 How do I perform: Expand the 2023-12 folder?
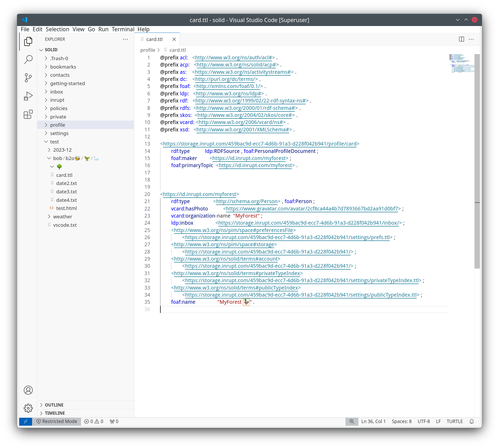tap(86, 150)
